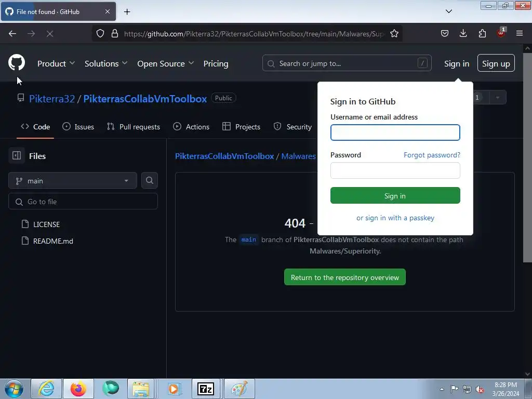The image size is (532, 399).
Task: Focus Username or email address field
Action: pos(395,132)
